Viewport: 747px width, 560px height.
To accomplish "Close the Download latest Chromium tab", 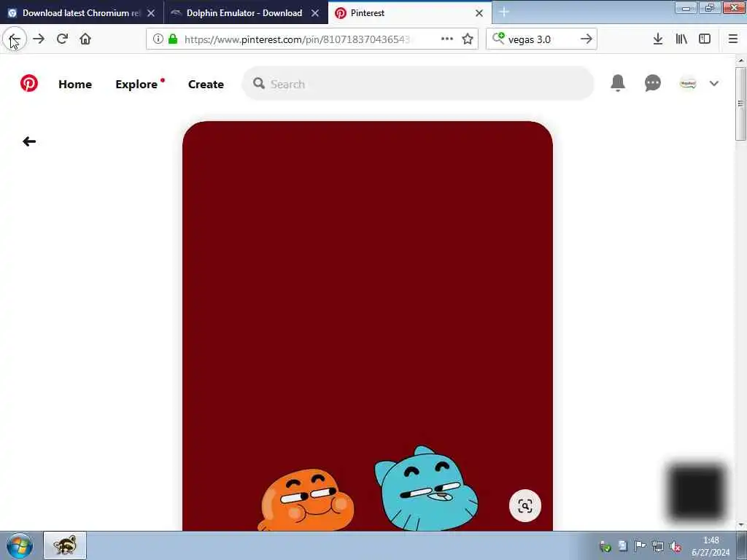I will 151,13.
